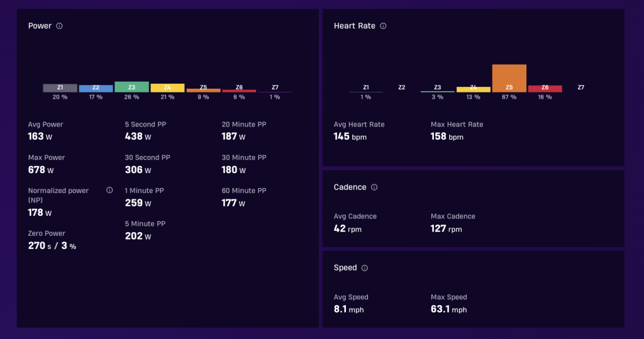The width and height of the screenshot is (644, 339).
Task: Click the 5 Minute PP value 202 W
Action: pyautogui.click(x=138, y=236)
